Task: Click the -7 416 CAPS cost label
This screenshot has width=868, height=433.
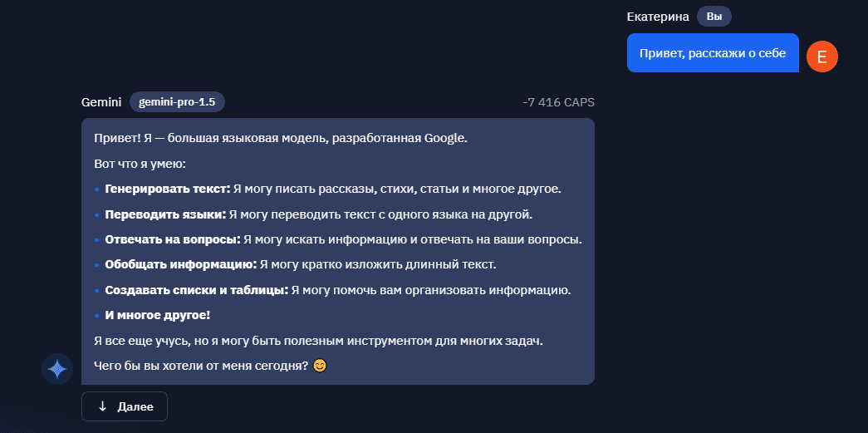Action: coord(558,102)
